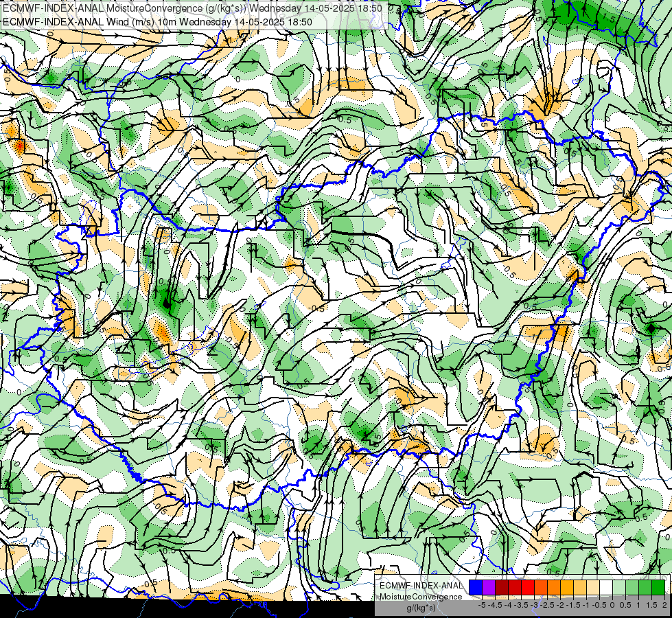
Task: Pick the medium green swatch between 1 and 1.5
Action: pos(645,587)
